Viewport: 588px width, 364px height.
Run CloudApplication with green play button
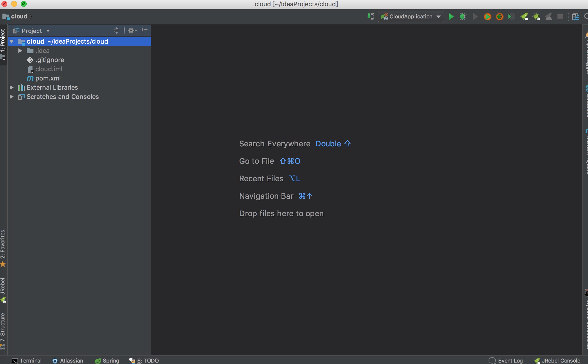point(451,16)
